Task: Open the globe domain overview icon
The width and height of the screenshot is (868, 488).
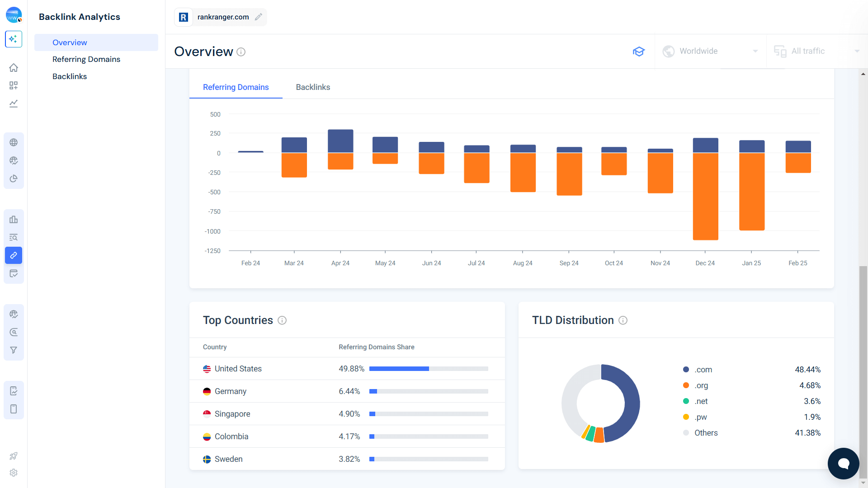Action: coord(14,142)
